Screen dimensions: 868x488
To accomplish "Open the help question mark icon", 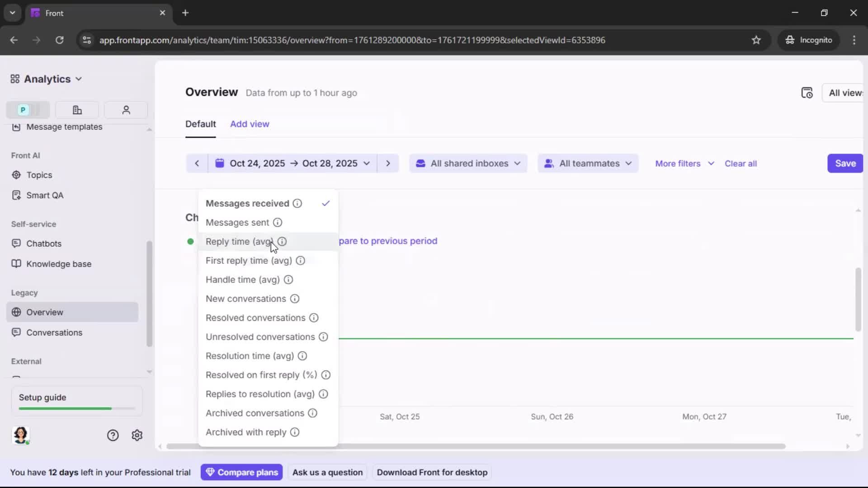I will point(112,435).
